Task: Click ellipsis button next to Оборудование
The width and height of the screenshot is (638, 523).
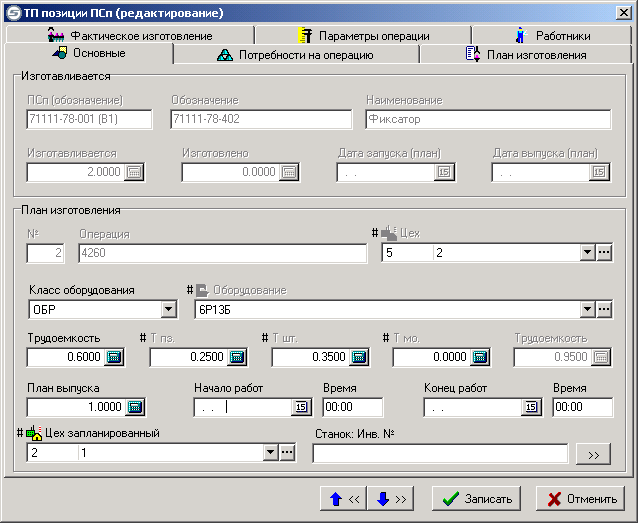Action: (604, 309)
